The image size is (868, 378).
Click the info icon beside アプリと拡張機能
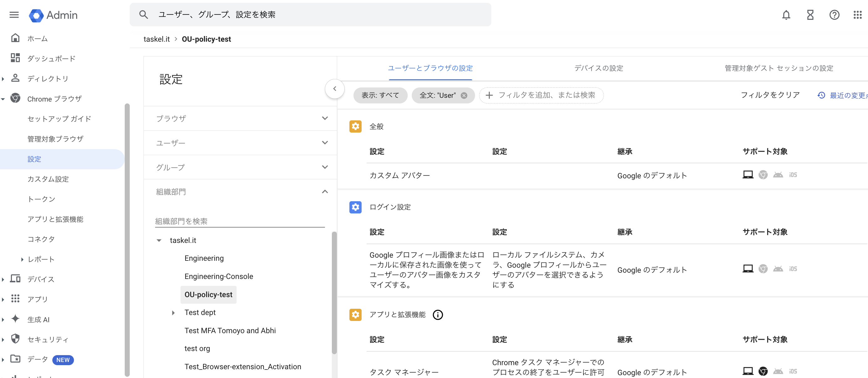pyautogui.click(x=437, y=315)
